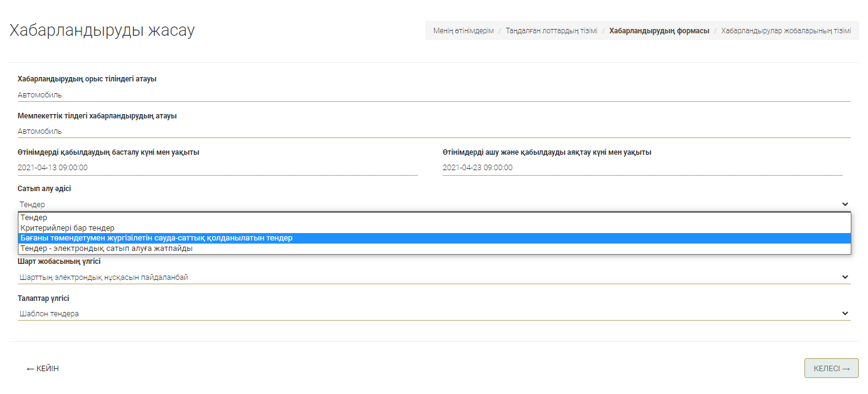
Task: Choose the Критерийлері бар тендер option
Action: click(x=67, y=228)
